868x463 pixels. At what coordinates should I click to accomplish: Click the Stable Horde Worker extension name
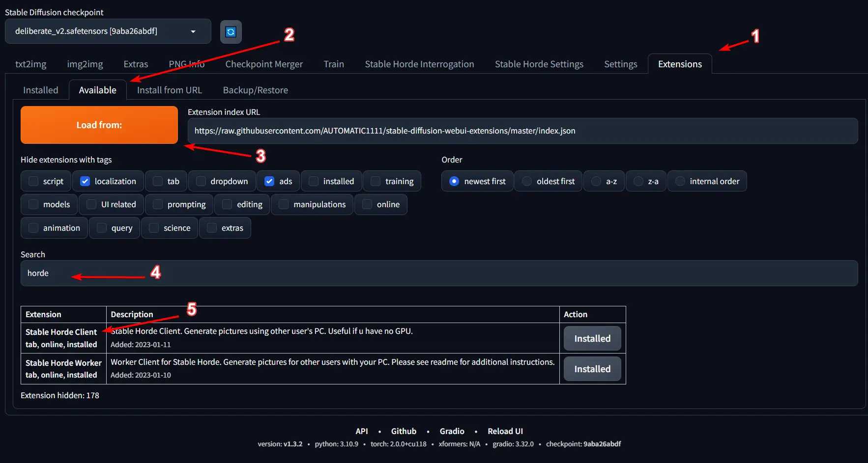[x=63, y=363]
